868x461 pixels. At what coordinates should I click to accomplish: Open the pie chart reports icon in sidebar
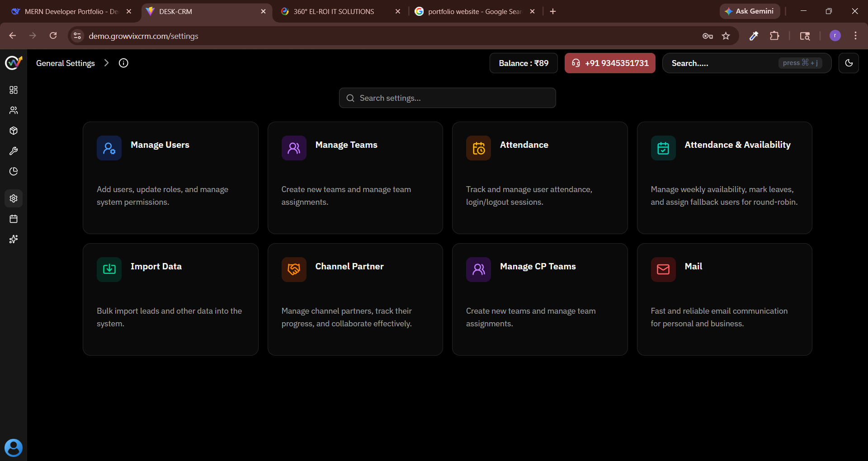(x=14, y=171)
